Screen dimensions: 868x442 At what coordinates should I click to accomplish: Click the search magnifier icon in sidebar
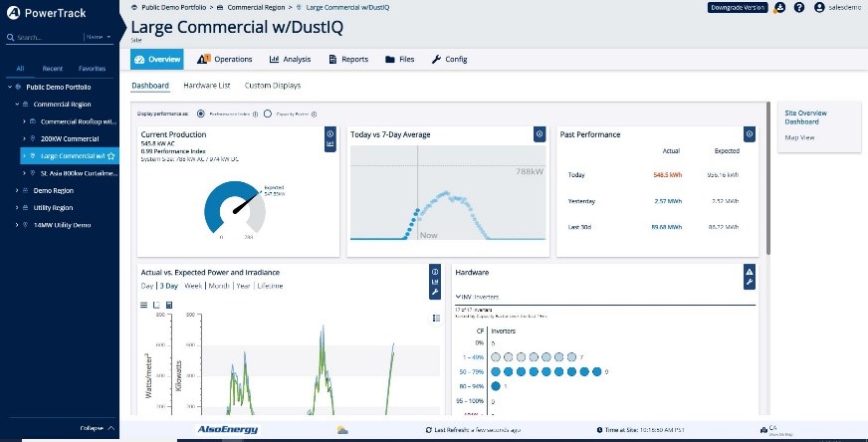[10, 37]
